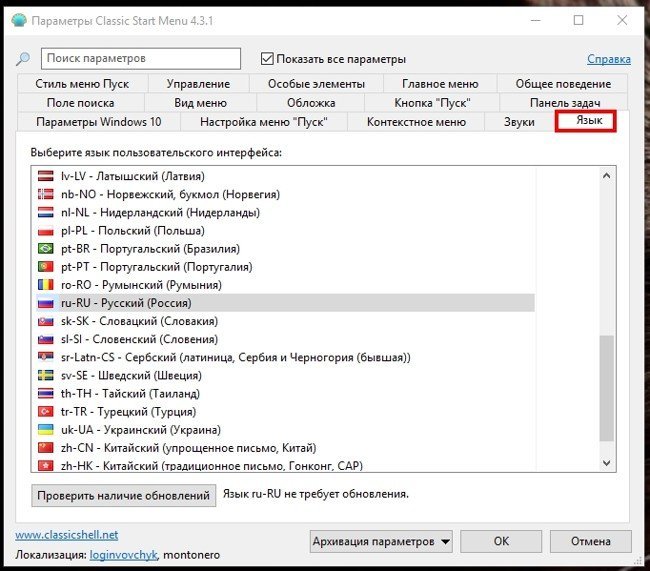Click the Ukrainian flag icon for uk-UA
Screen dimensions: 650x571
(46, 430)
